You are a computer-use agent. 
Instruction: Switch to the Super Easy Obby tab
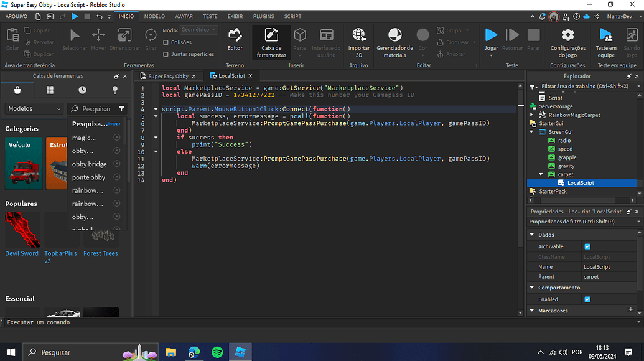tap(168, 76)
